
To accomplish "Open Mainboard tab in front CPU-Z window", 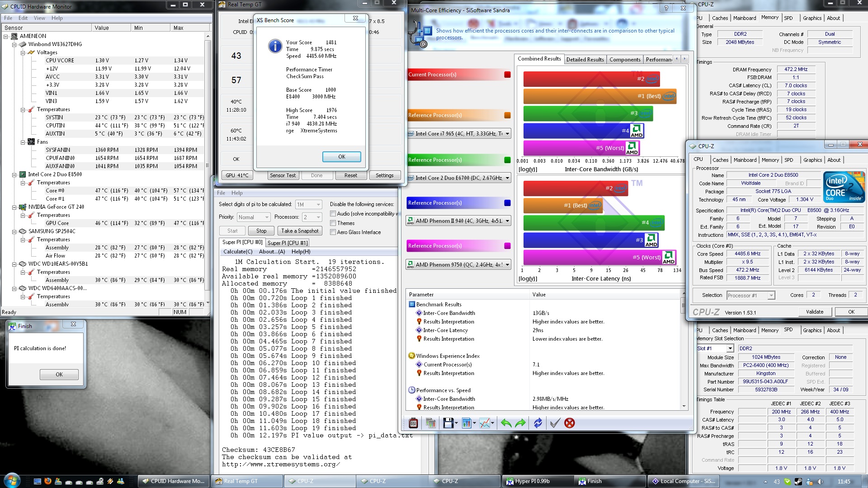I will point(745,160).
